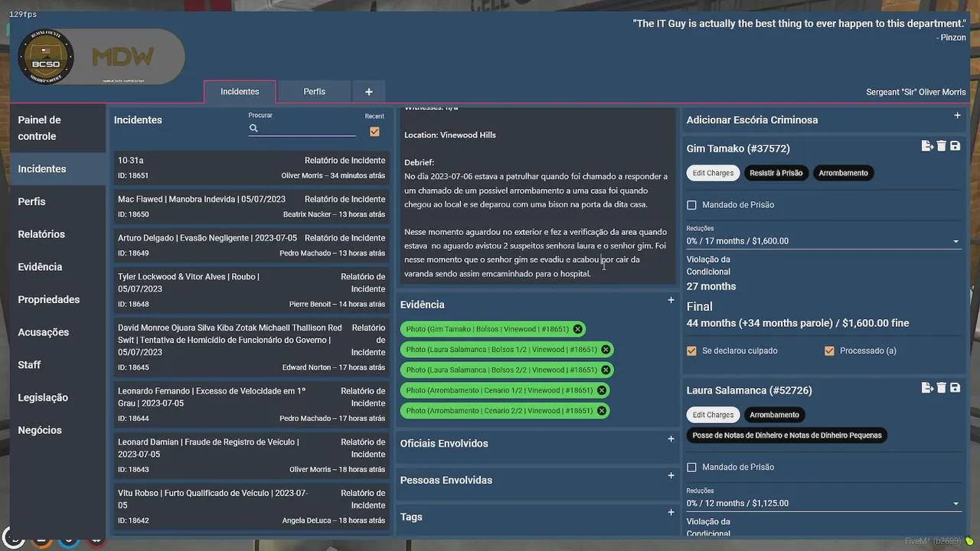This screenshot has height=551, width=980.
Task: Open Painel de controle in the sidebar
Action: pyautogui.click(x=57, y=128)
